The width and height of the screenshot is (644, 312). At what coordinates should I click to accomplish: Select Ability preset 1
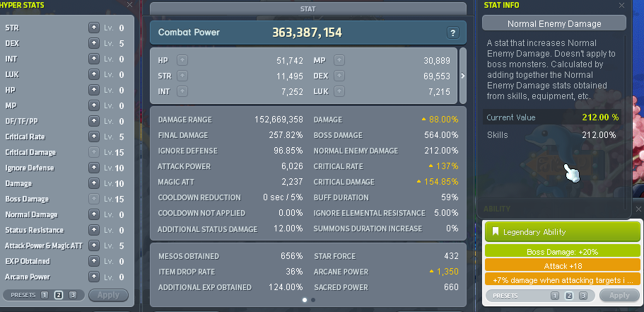coord(555,296)
